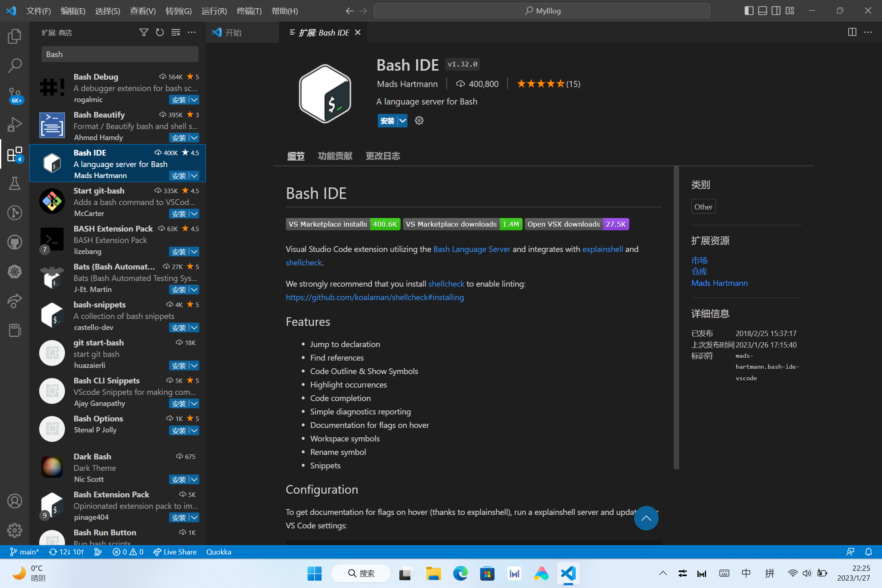Image resolution: width=882 pixels, height=588 pixels.
Task: Toggle the bottom panel layout button
Action: (x=762, y=11)
